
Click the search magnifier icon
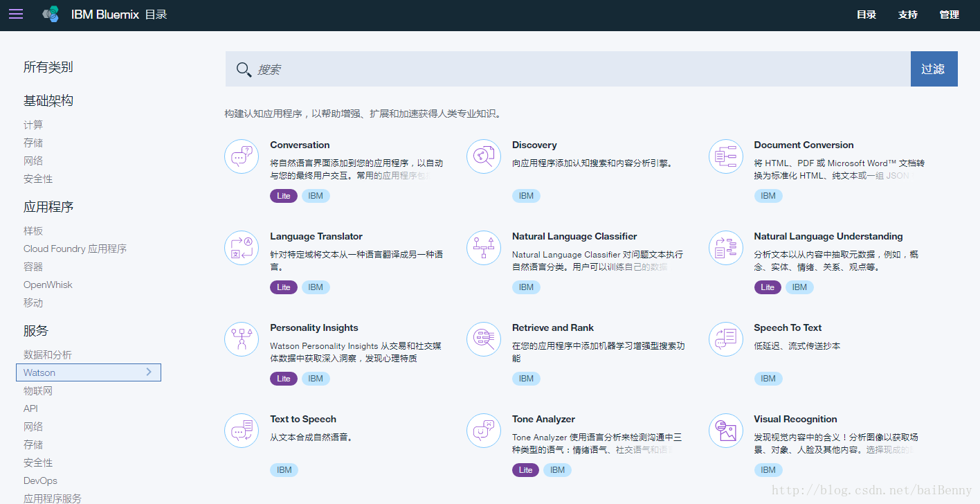[244, 69]
